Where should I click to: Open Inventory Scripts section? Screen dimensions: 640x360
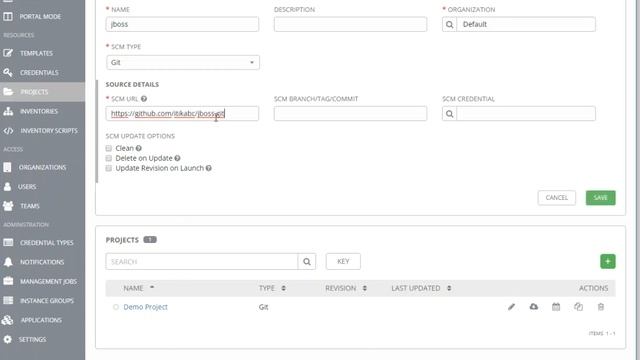tap(49, 131)
